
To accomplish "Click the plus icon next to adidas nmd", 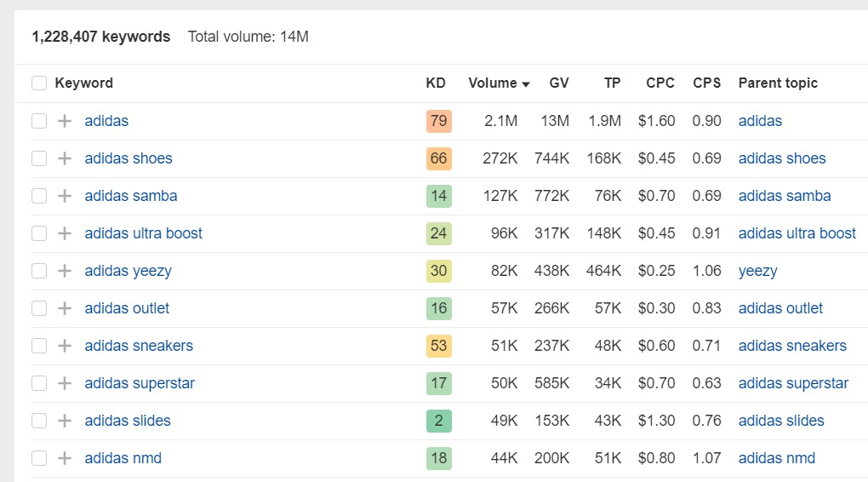I will pyautogui.click(x=64, y=458).
